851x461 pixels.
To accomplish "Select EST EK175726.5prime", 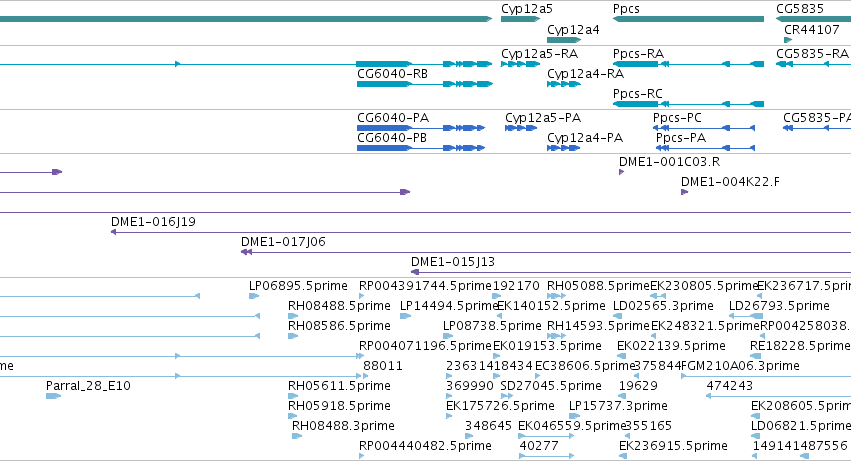I will (500, 407).
